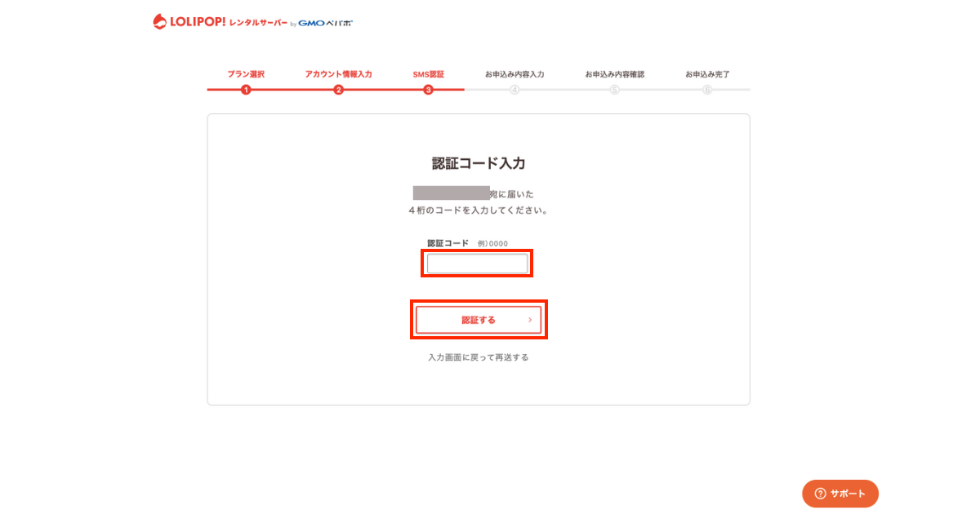Click the grey step 4 circle marker
The height and width of the screenshot is (514, 980).
point(514,90)
